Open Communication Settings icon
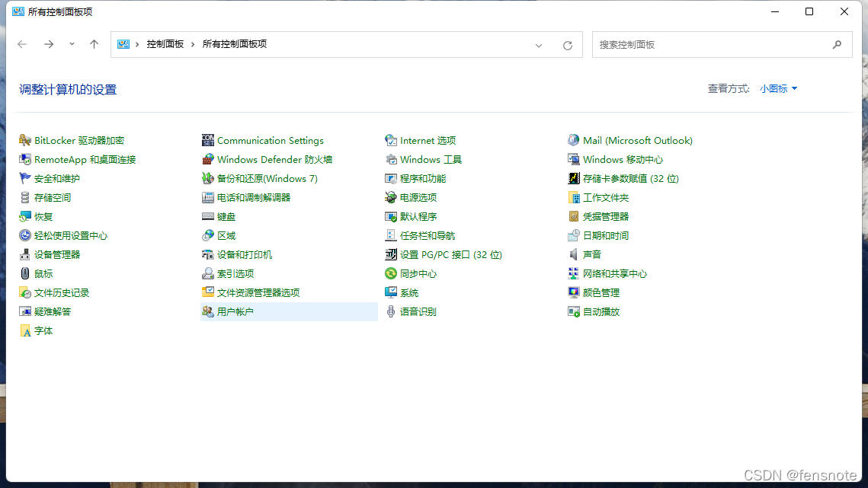Viewport: 868px width, 488px height. 207,141
